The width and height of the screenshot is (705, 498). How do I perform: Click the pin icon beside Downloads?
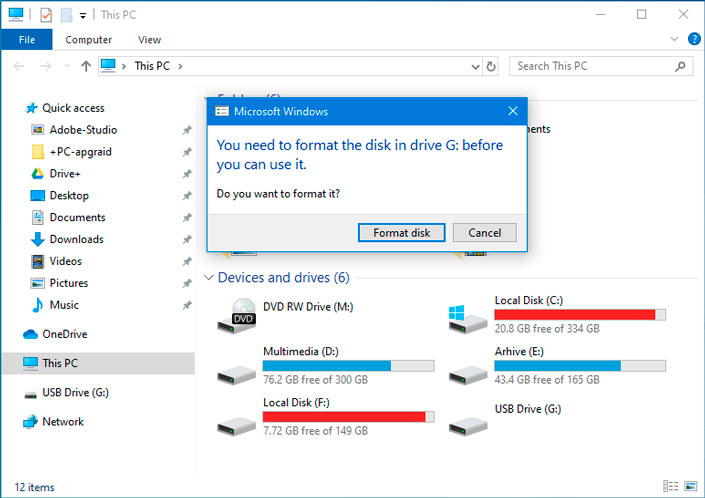click(187, 240)
